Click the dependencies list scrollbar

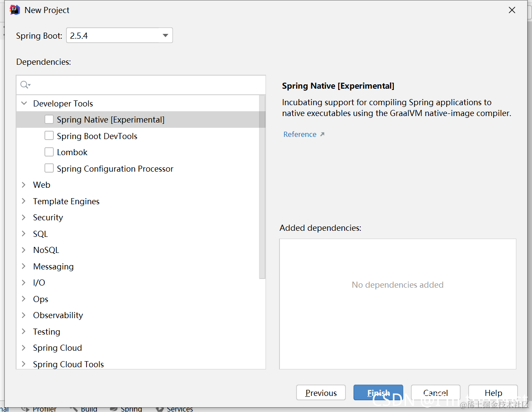tap(262, 187)
